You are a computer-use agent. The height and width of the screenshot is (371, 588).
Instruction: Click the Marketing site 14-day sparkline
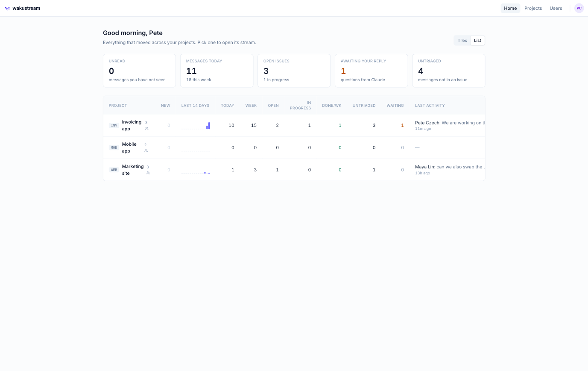click(x=196, y=171)
